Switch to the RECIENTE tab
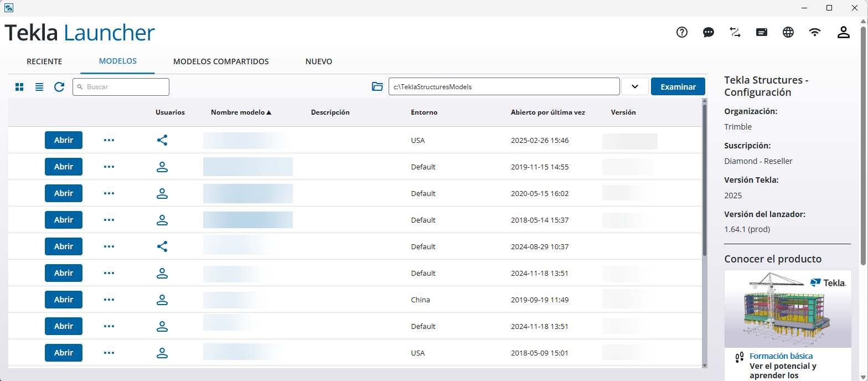The width and height of the screenshot is (868, 381). (44, 61)
